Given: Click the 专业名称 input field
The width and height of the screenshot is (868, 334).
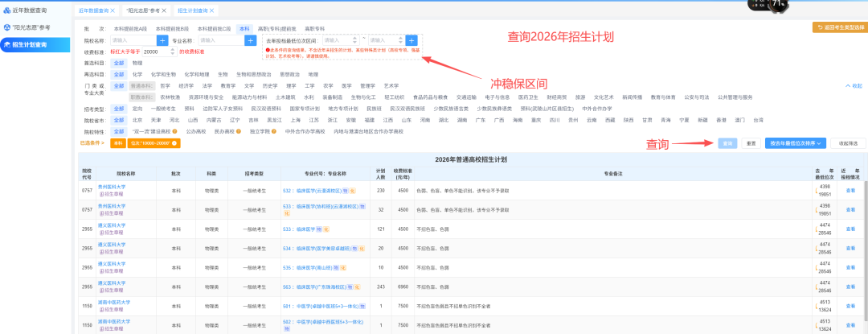Looking at the screenshot, I should pos(221,40).
